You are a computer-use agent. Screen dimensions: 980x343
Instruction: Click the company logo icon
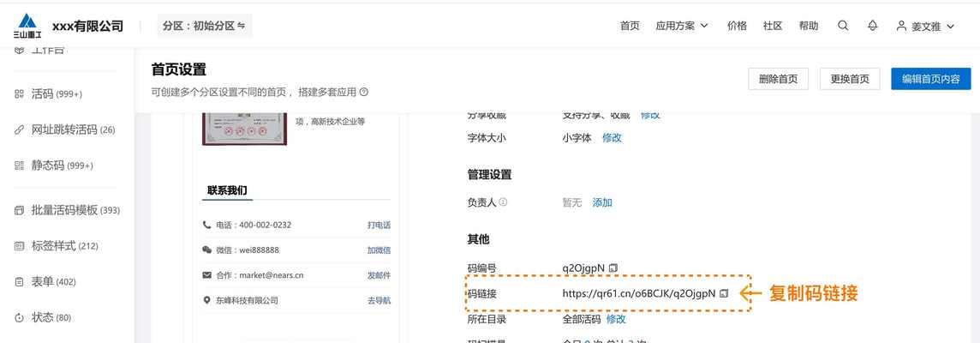28,26
